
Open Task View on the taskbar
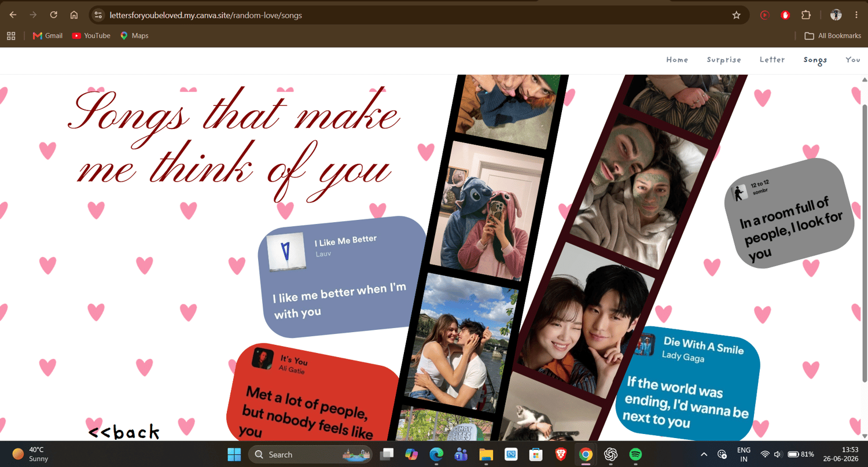pos(387,454)
